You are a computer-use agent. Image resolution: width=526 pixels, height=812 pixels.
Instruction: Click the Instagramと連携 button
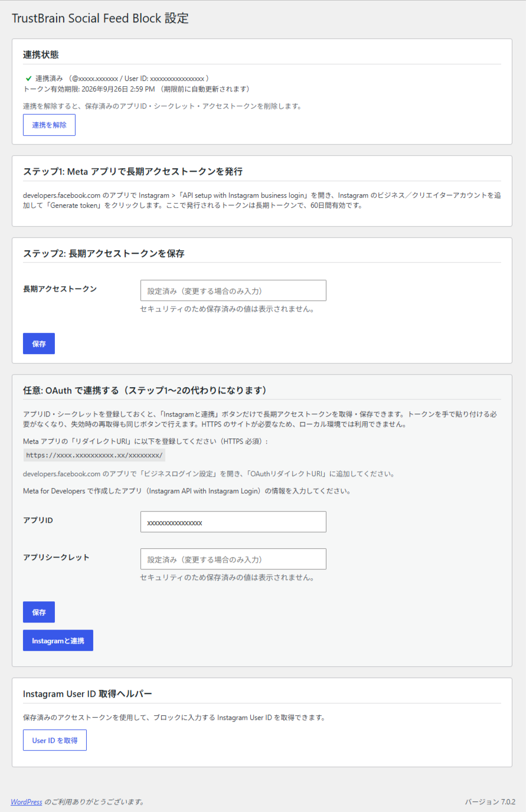pos(58,640)
